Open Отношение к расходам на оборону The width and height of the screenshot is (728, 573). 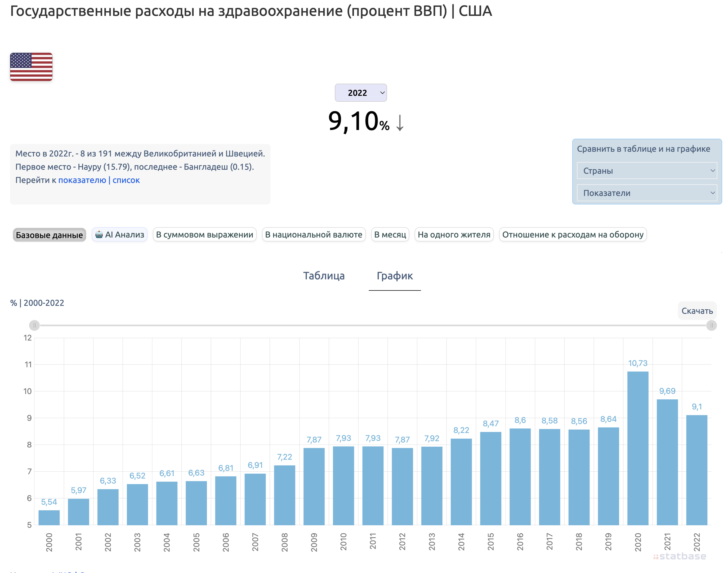(573, 234)
